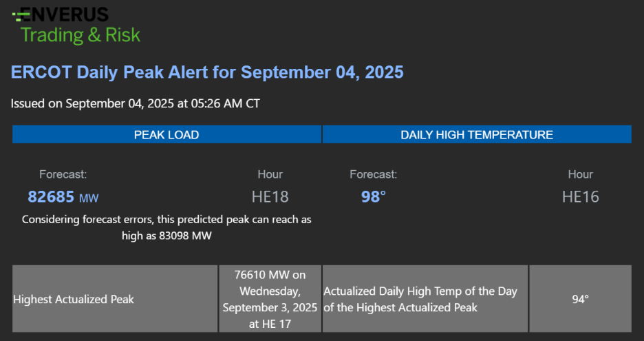Image resolution: width=644 pixels, height=341 pixels.
Task: Select the Actualized Daily High Temp cell
Action: pos(425,299)
